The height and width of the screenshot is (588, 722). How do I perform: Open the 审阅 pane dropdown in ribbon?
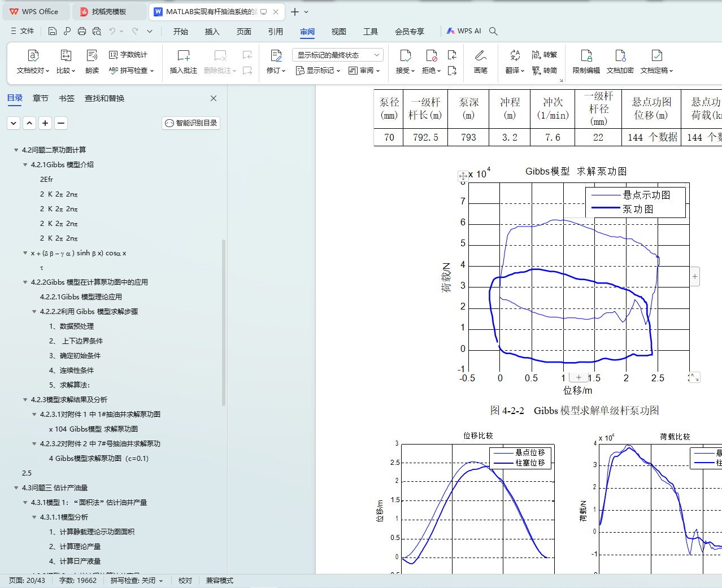click(364, 71)
